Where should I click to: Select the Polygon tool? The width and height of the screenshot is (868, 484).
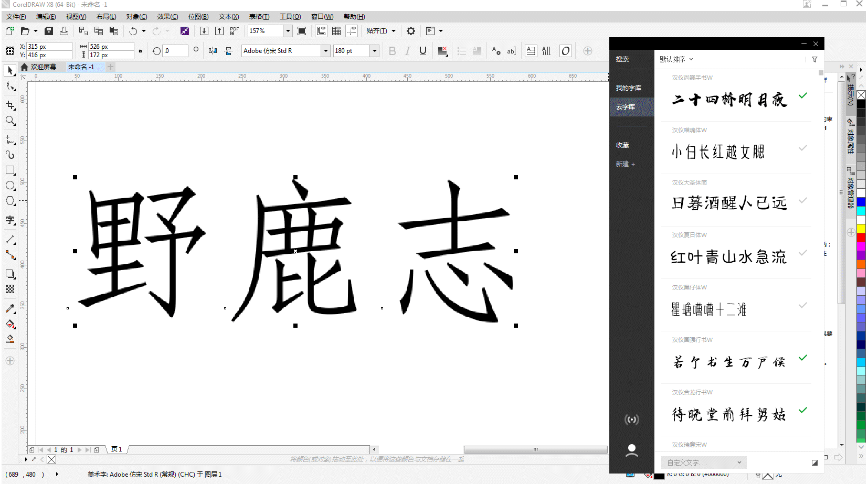click(10, 201)
